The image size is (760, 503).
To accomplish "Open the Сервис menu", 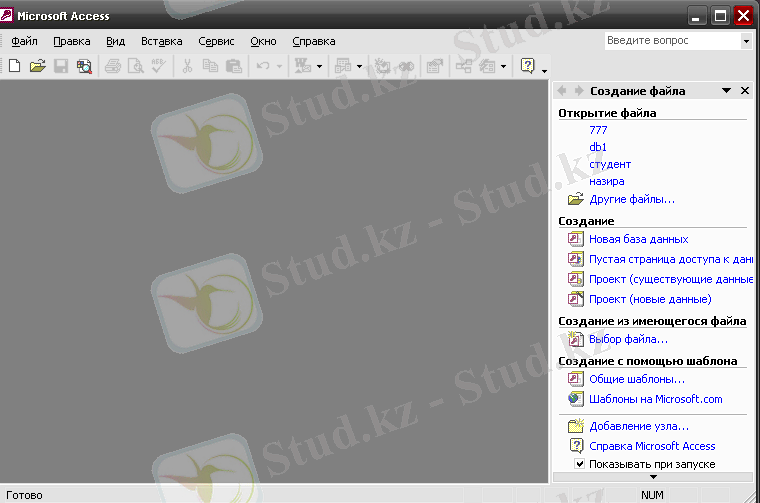I will (x=216, y=41).
